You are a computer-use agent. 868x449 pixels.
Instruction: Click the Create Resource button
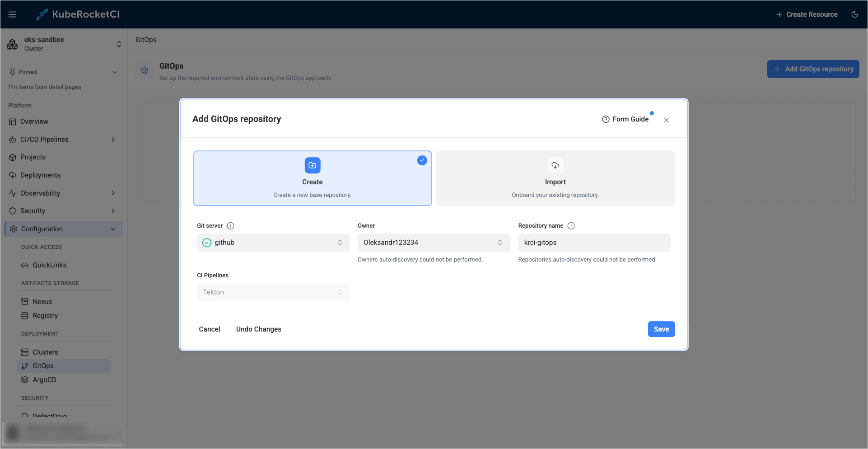coord(807,14)
